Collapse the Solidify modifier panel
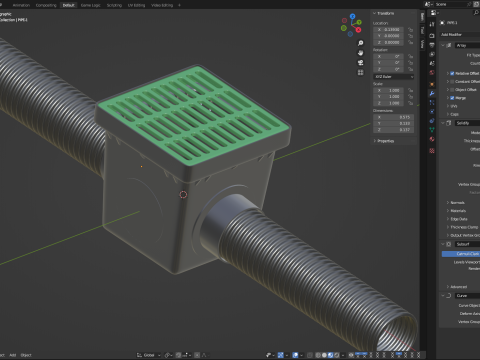 point(443,123)
